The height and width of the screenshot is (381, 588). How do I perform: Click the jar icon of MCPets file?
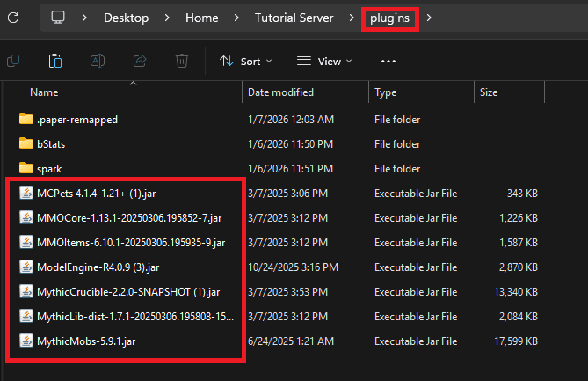(x=26, y=193)
